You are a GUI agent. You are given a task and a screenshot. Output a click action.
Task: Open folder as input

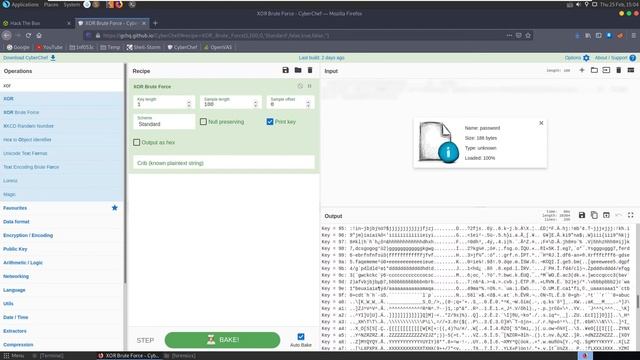point(594,70)
